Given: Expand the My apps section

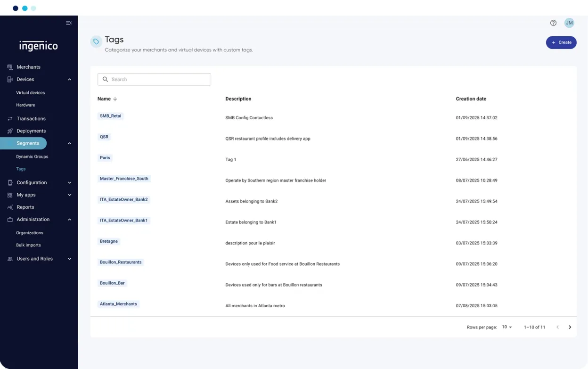Looking at the screenshot, I should (x=69, y=195).
